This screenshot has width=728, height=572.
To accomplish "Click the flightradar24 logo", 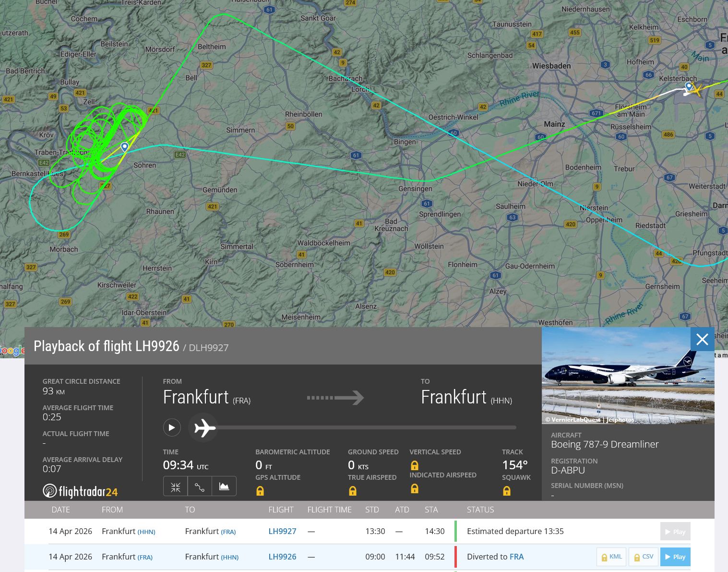I will pyautogui.click(x=81, y=491).
